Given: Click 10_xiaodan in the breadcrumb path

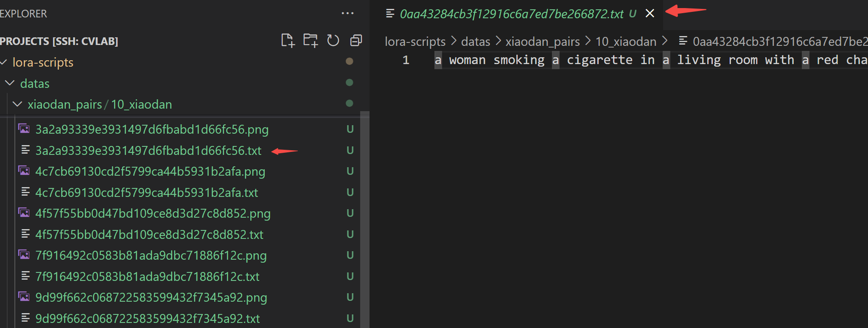Looking at the screenshot, I should point(626,42).
